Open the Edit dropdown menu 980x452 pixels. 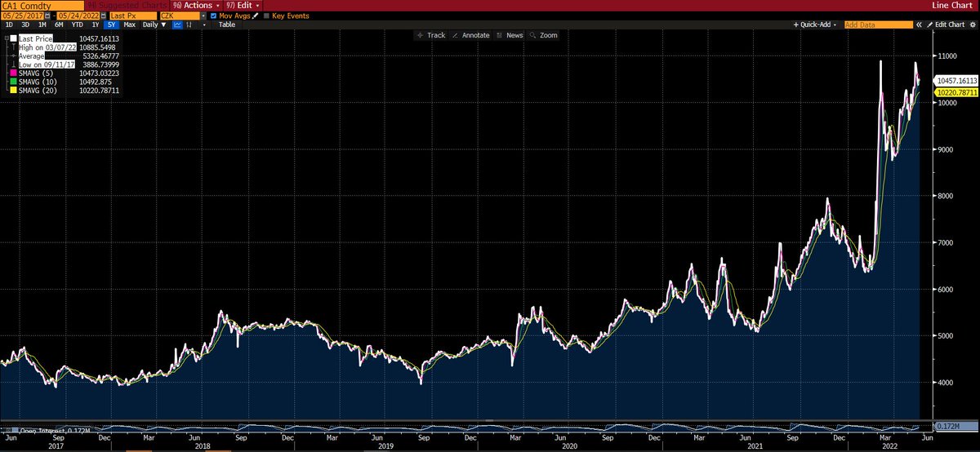click(243, 5)
